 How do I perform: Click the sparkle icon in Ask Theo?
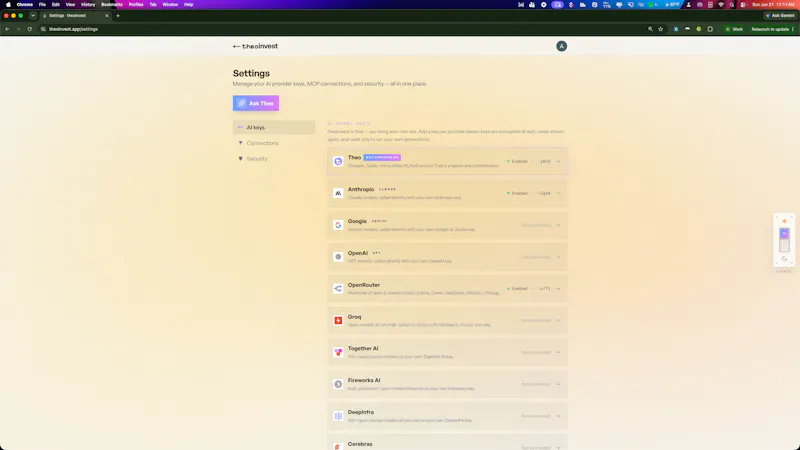click(241, 104)
